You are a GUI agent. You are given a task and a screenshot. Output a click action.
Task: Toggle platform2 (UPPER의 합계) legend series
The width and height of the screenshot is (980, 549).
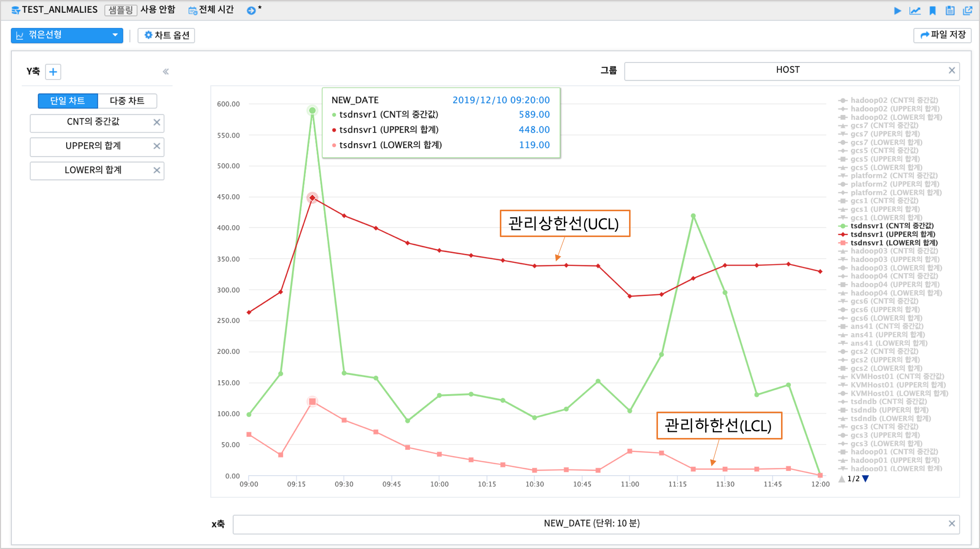(889, 184)
